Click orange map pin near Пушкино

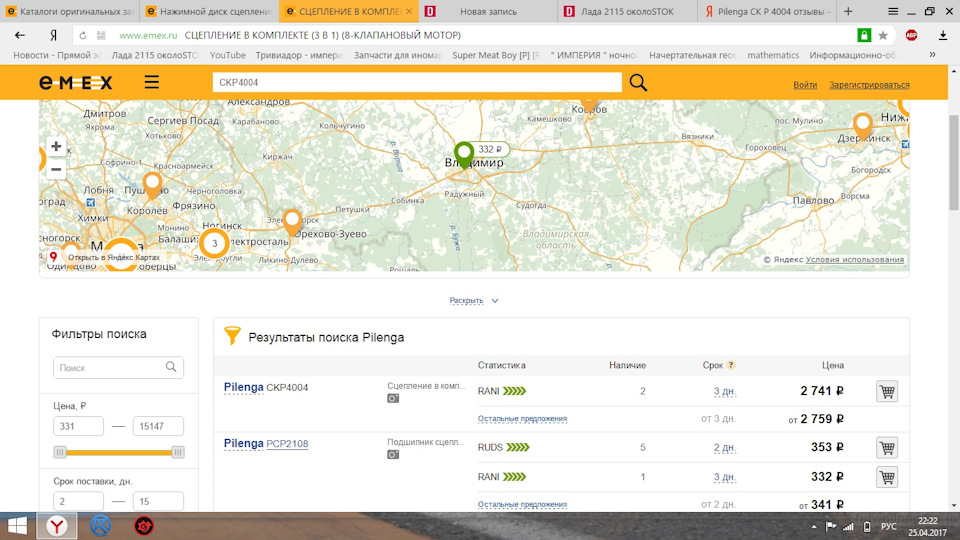pyautogui.click(x=152, y=185)
